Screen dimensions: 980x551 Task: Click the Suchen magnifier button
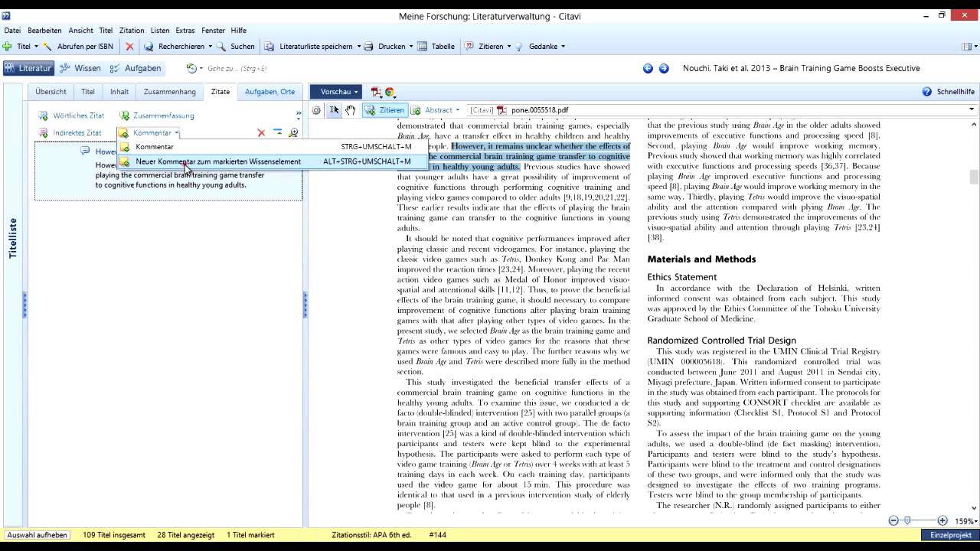[236, 47]
